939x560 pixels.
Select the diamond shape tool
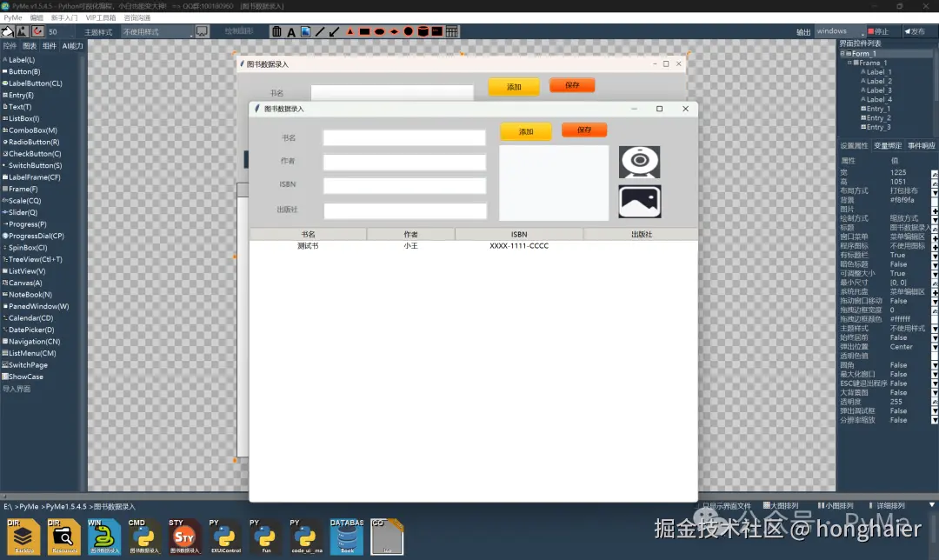394,32
